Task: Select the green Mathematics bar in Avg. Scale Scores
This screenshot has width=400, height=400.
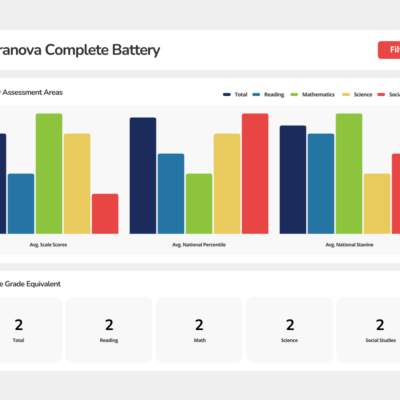Action: click(x=49, y=174)
